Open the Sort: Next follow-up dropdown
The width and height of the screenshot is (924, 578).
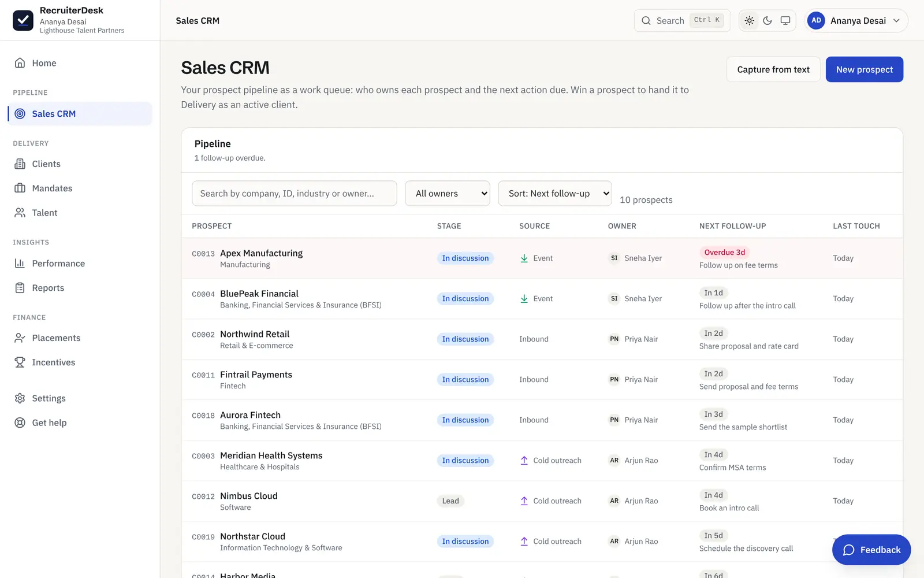pos(555,194)
